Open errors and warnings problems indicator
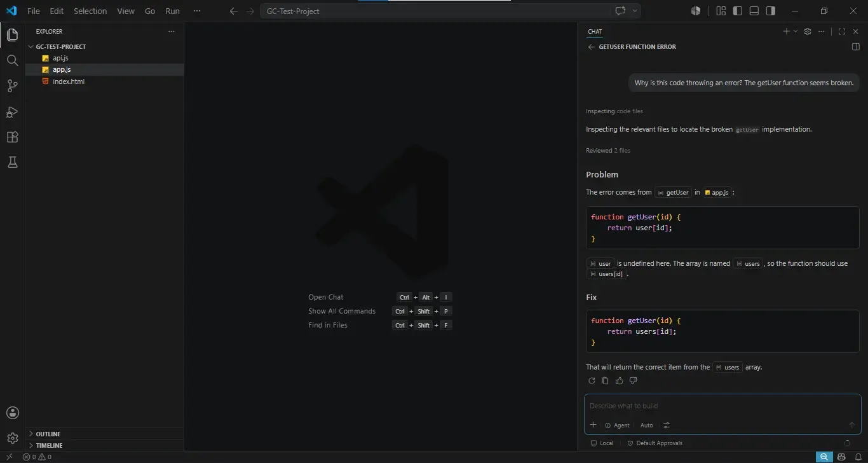The height and width of the screenshot is (463, 868). pyautogui.click(x=37, y=457)
